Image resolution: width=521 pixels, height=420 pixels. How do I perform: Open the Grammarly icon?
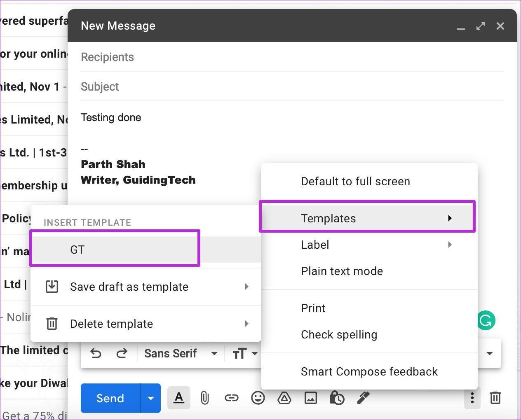(x=486, y=320)
